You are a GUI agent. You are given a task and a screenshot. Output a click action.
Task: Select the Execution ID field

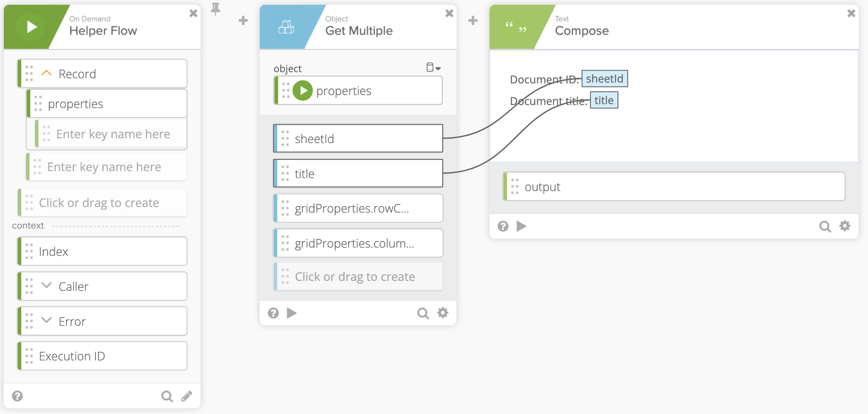pos(102,356)
